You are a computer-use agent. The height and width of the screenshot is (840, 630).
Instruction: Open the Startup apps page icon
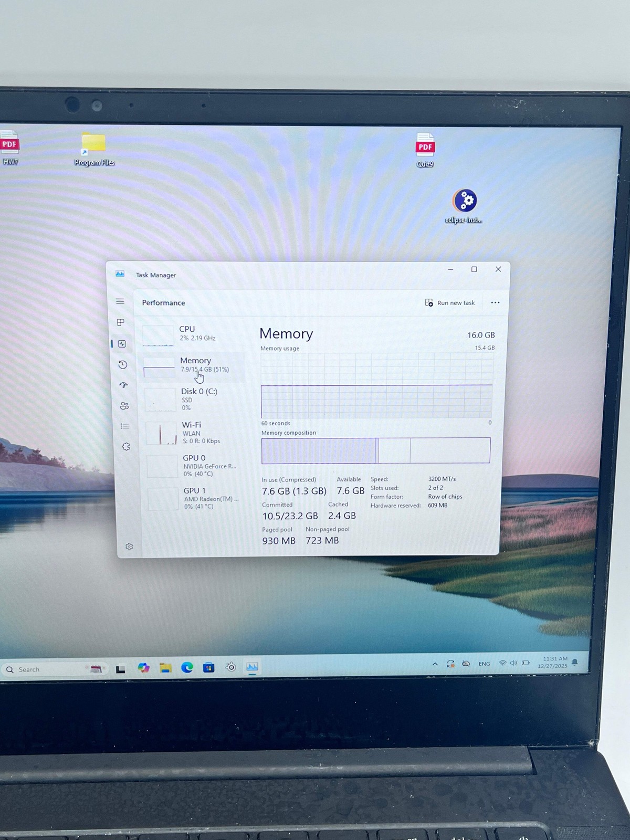[x=123, y=385]
